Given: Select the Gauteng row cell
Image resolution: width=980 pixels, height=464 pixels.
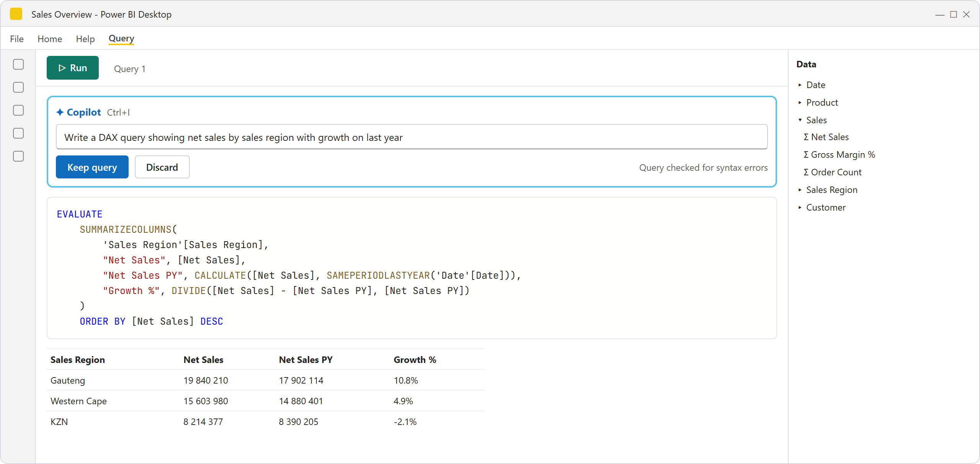Looking at the screenshot, I should (68, 381).
